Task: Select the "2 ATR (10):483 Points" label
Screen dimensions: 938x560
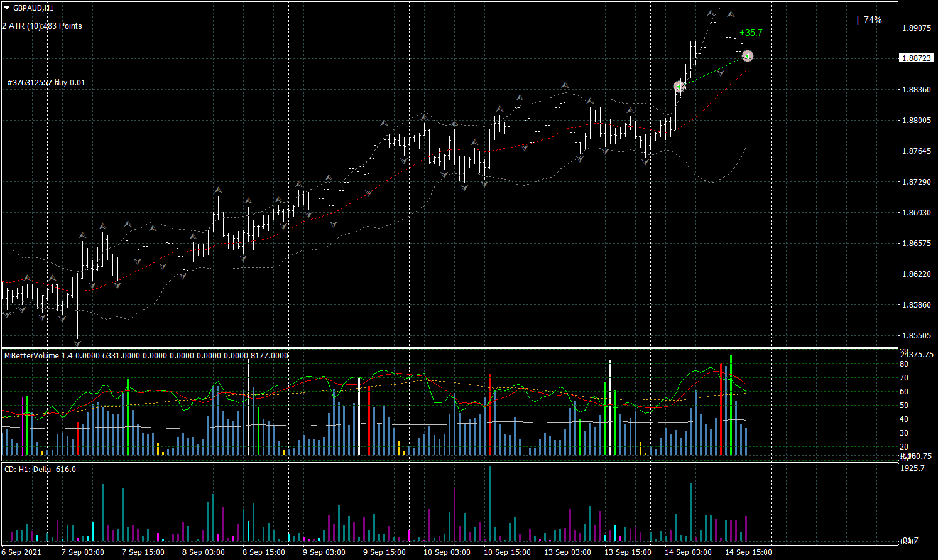Action: point(42,26)
